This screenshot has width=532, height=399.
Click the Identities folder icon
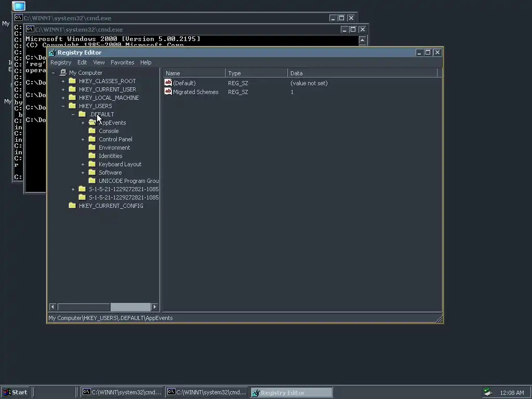coord(92,156)
